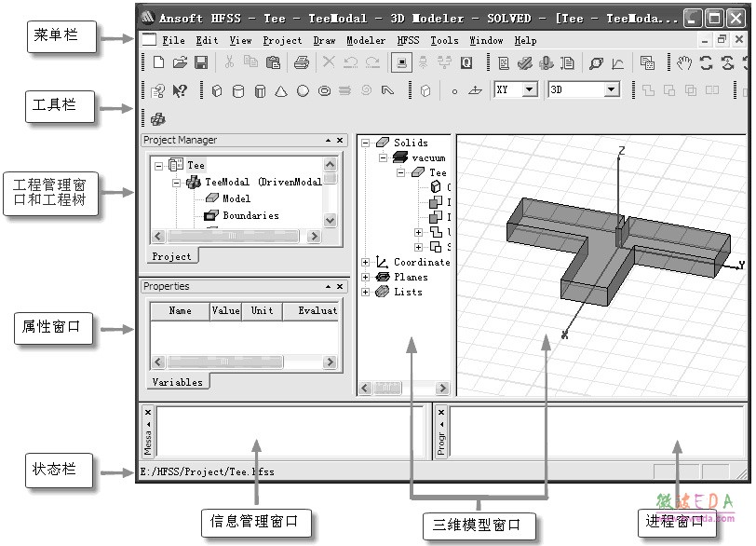
Task: Open the File menu
Action: (173, 40)
